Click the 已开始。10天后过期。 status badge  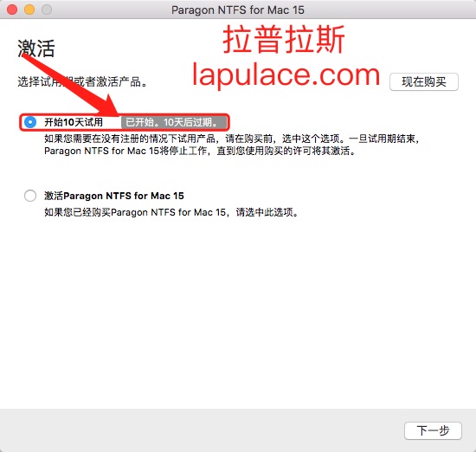[174, 122]
